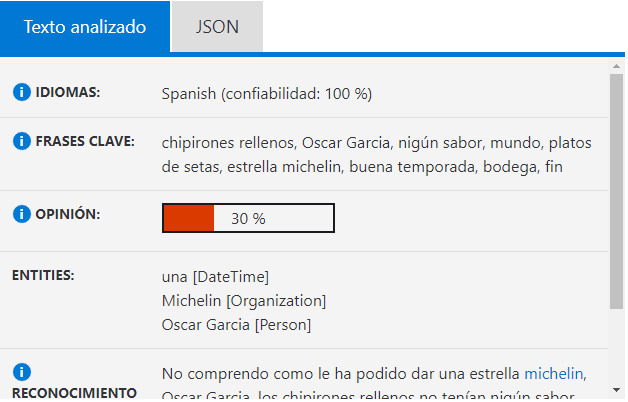This screenshot has height=402, width=628.
Task: Click the info icon beside FRASES CLAVE
Action: point(22,141)
